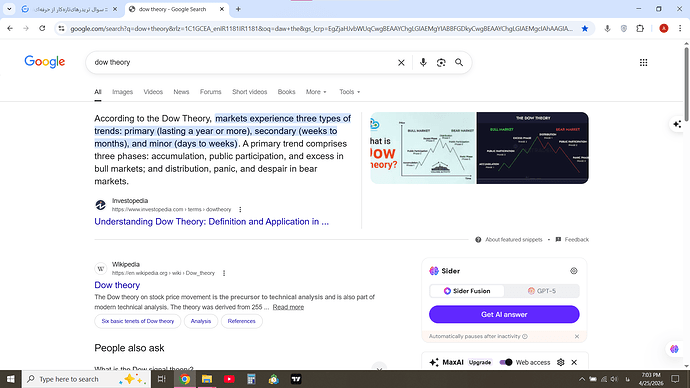The image size is (690, 388).
Task: Open the Chrome profile avatar
Action: (x=664, y=29)
